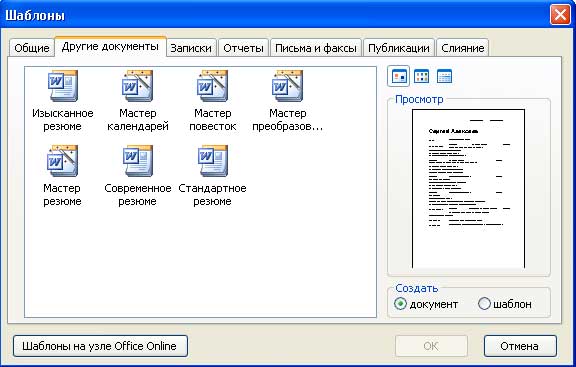Click the resume preview thumbnail
Screen dimensions: 576x367
[x=468, y=188]
